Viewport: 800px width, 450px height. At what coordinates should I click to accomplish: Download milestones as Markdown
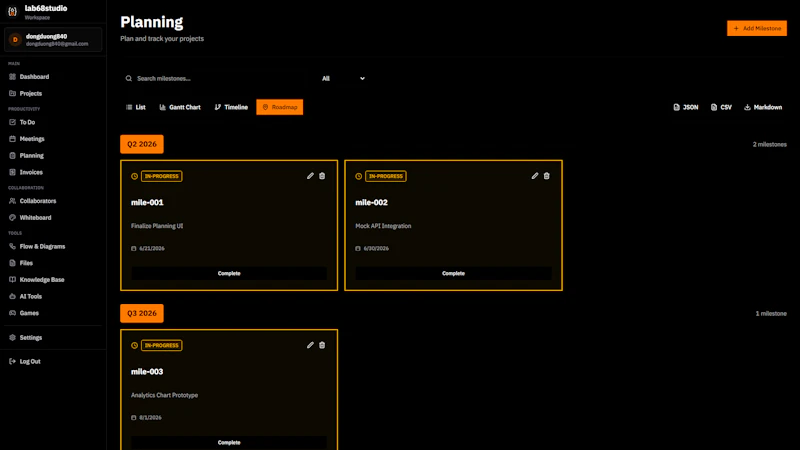(x=763, y=107)
